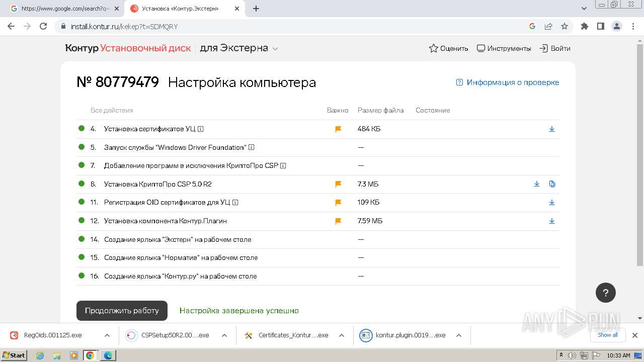The width and height of the screenshot is (644, 362).
Task: Click Оценить in the header
Action: 448,48
